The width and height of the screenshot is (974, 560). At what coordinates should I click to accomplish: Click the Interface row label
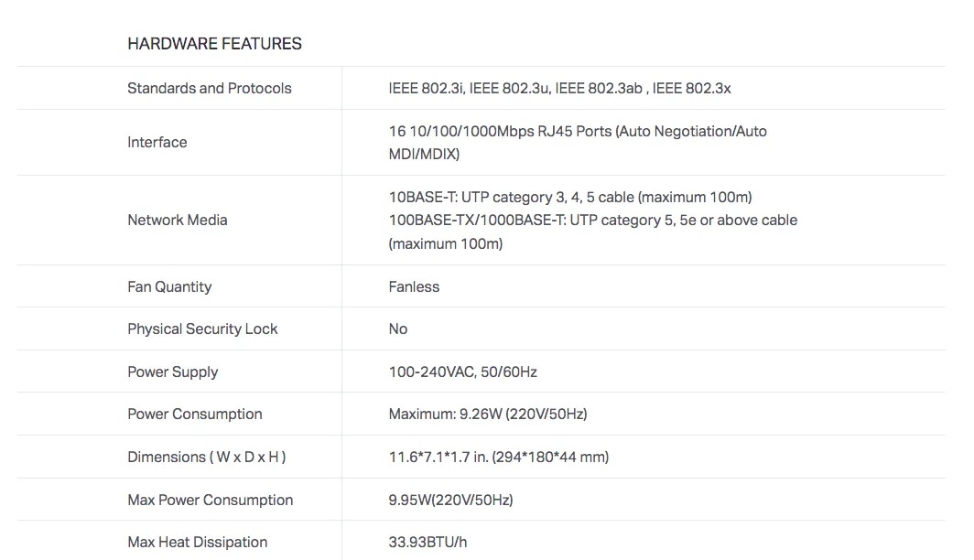pyautogui.click(x=157, y=143)
